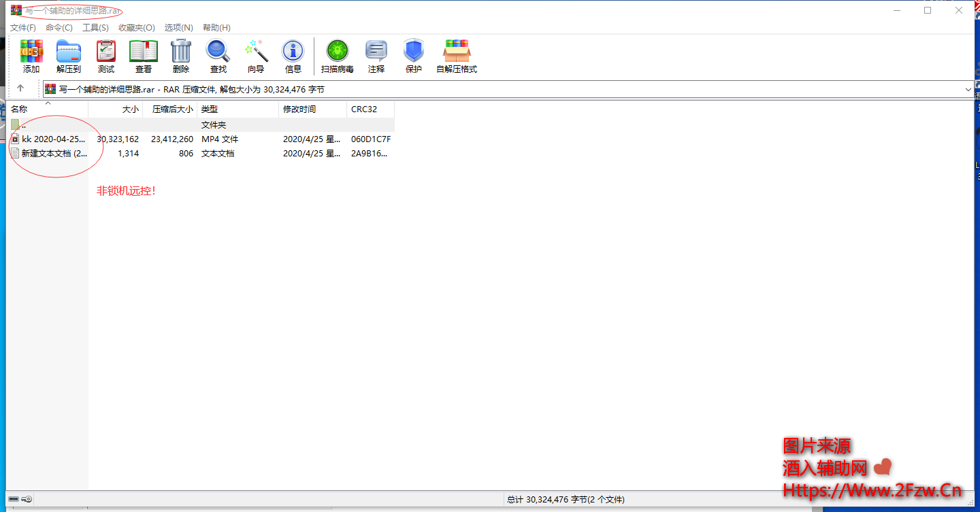Click the View (查看) book icon
Screen dimensions: 980x512
(x=144, y=52)
